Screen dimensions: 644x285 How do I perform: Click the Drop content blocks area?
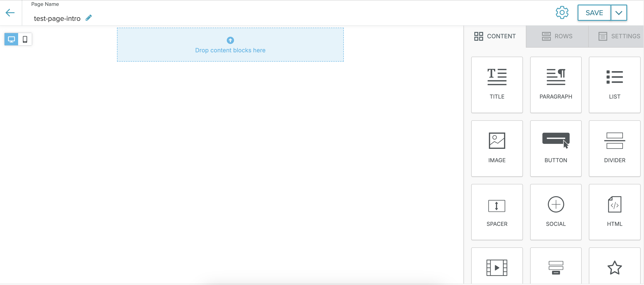(x=230, y=45)
